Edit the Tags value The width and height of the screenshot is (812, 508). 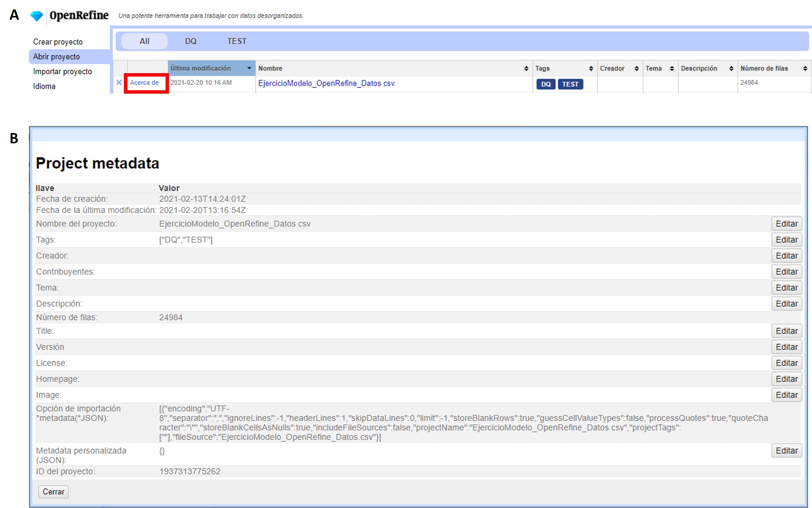pyautogui.click(x=787, y=240)
